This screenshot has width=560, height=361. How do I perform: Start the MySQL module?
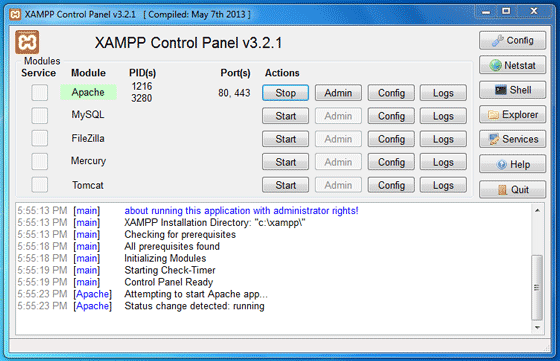tap(285, 116)
